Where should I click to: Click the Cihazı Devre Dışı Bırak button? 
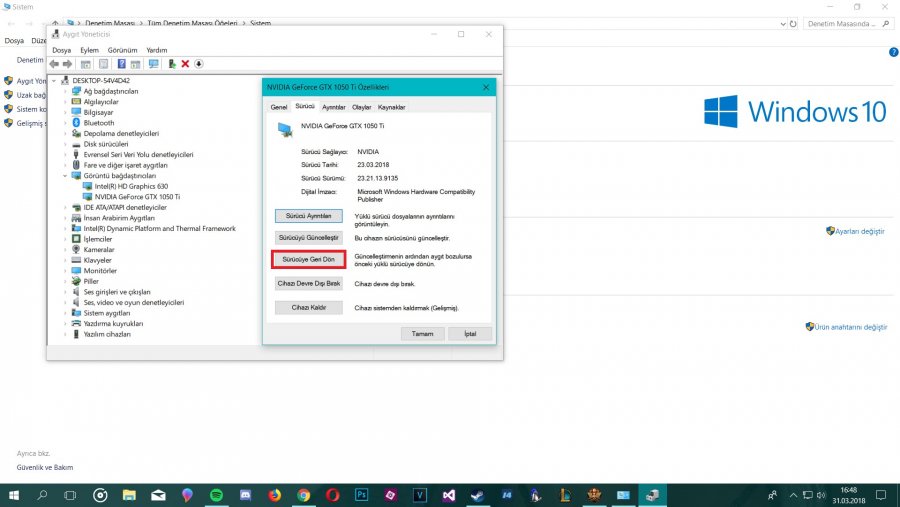click(x=309, y=284)
